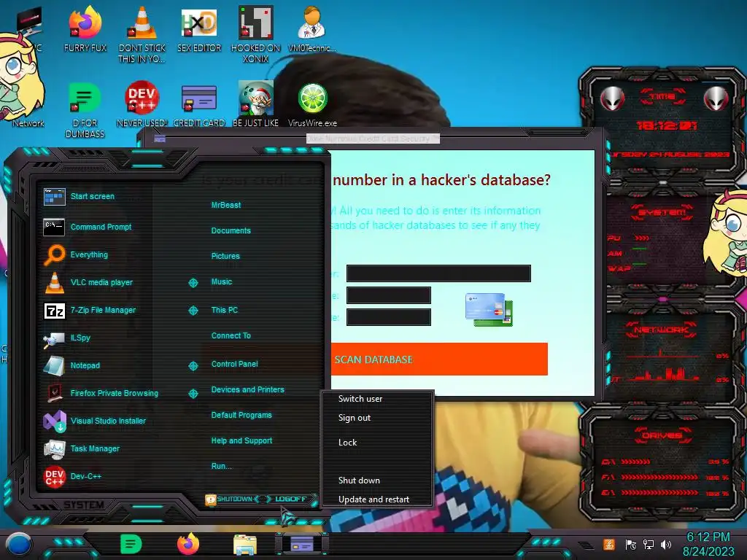Click the red TIME gadget clock display
Image resolution: width=747 pixels, height=560 pixels.
click(x=667, y=125)
